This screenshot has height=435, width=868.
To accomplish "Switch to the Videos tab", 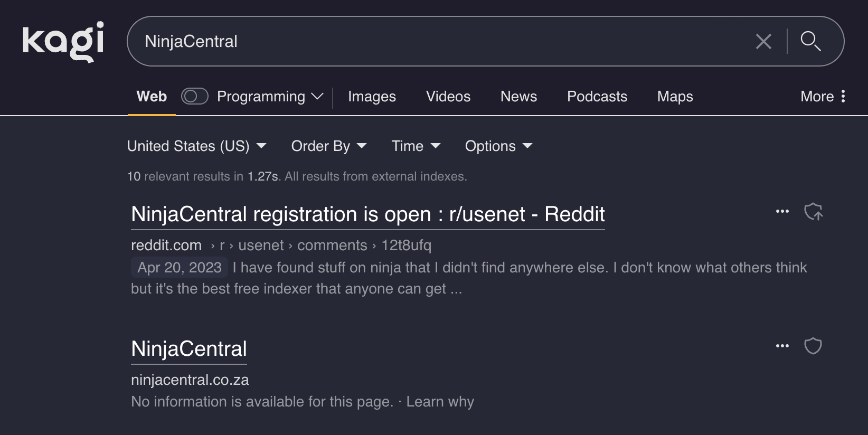I will coord(448,96).
